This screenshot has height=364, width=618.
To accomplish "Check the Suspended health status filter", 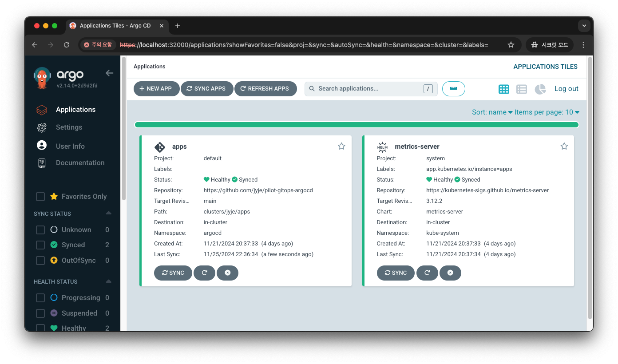I will pos(40,313).
